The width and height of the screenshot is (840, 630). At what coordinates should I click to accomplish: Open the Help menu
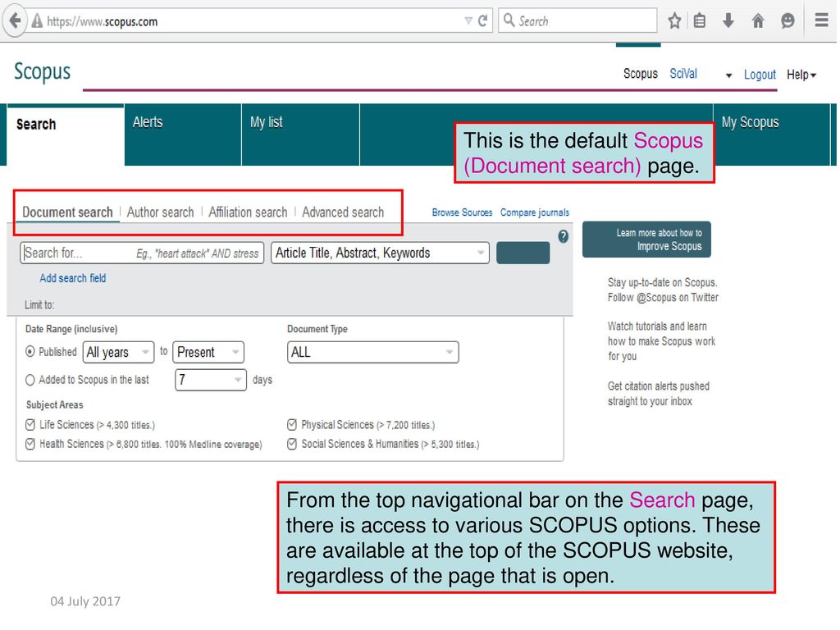pyautogui.click(x=801, y=75)
